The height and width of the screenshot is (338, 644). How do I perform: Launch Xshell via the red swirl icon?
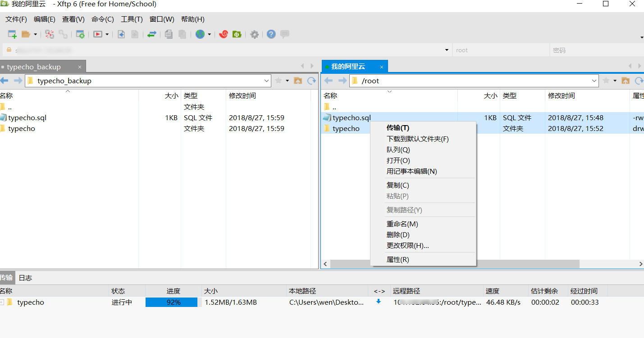(x=224, y=34)
